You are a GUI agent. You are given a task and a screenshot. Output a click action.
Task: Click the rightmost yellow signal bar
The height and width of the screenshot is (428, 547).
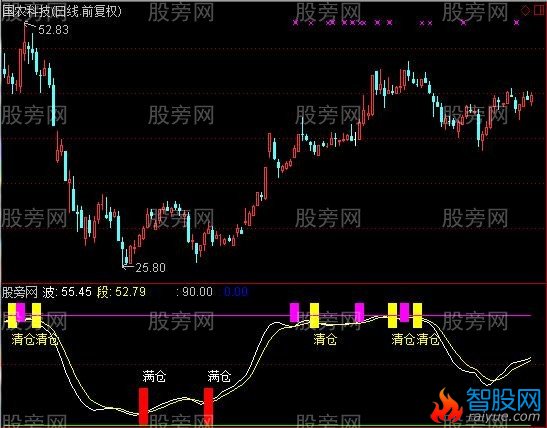[x=418, y=315]
